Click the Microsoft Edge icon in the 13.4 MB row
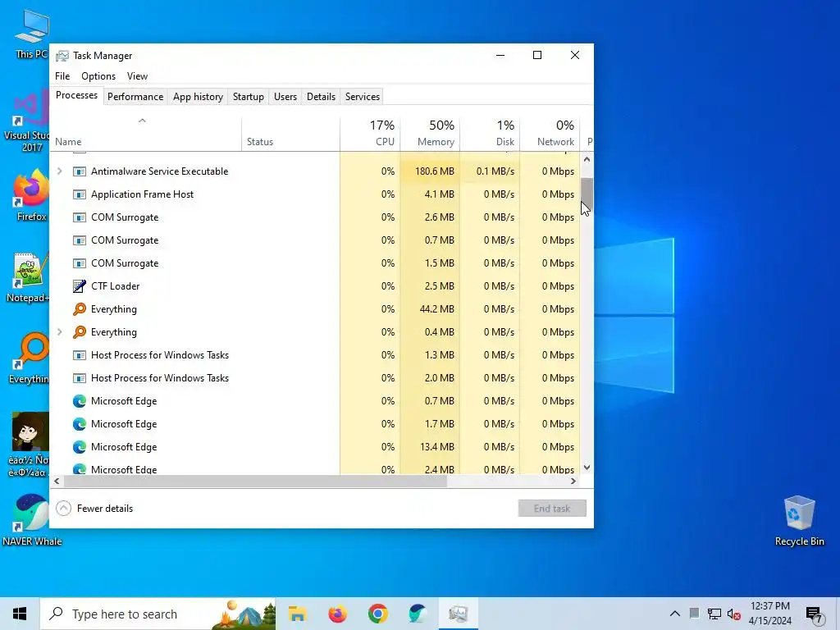The height and width of the screenshot is (630, 840). point(80,447)
